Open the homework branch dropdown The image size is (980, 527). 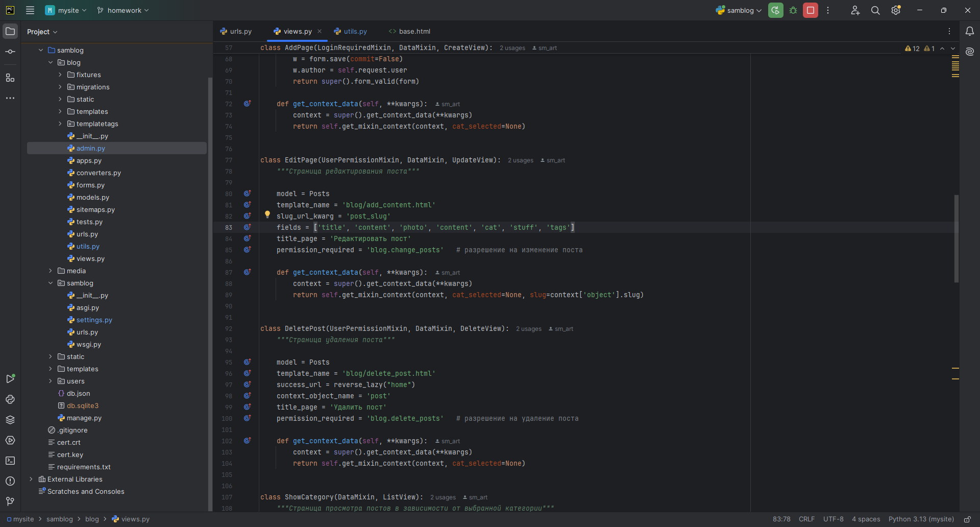(123, 10)
